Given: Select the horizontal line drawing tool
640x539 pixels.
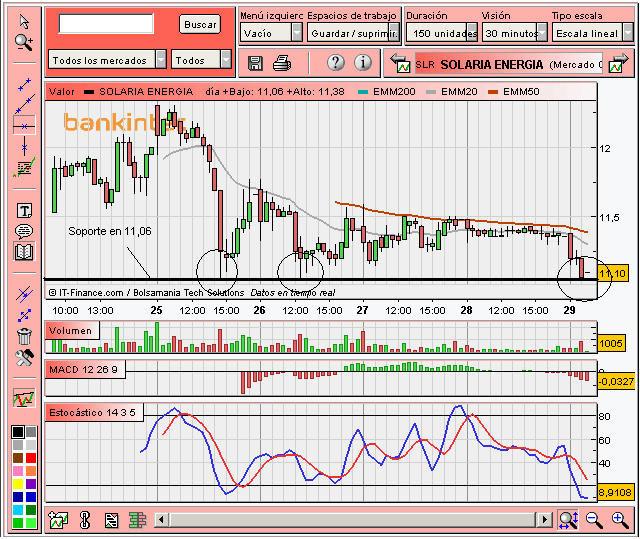Looking at the screenshot, I should (24, 126).
